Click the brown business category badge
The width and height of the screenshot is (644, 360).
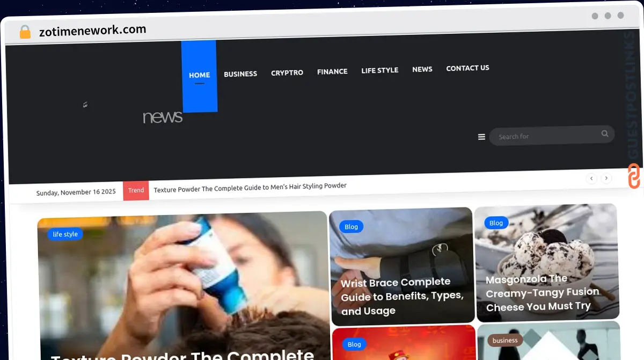[505, 340]
